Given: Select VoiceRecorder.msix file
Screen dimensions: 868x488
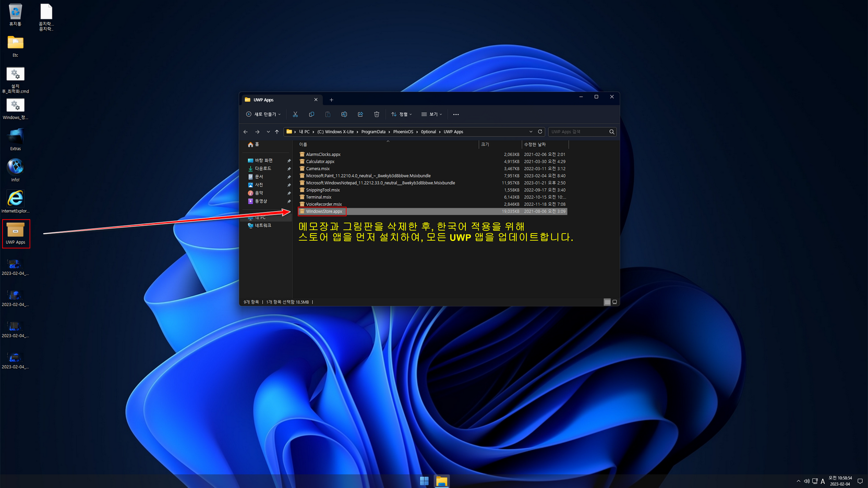Looking at the screenshot, I should (x=323, y=204).
